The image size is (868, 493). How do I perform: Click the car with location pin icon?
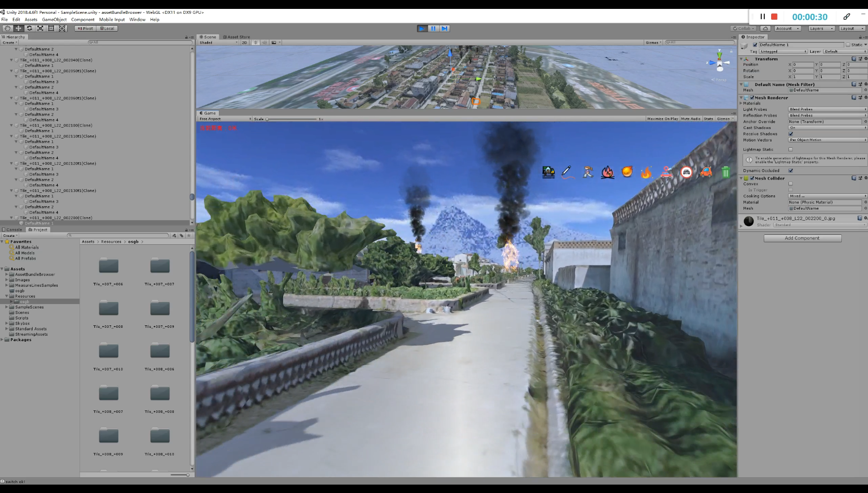[666, 172]
